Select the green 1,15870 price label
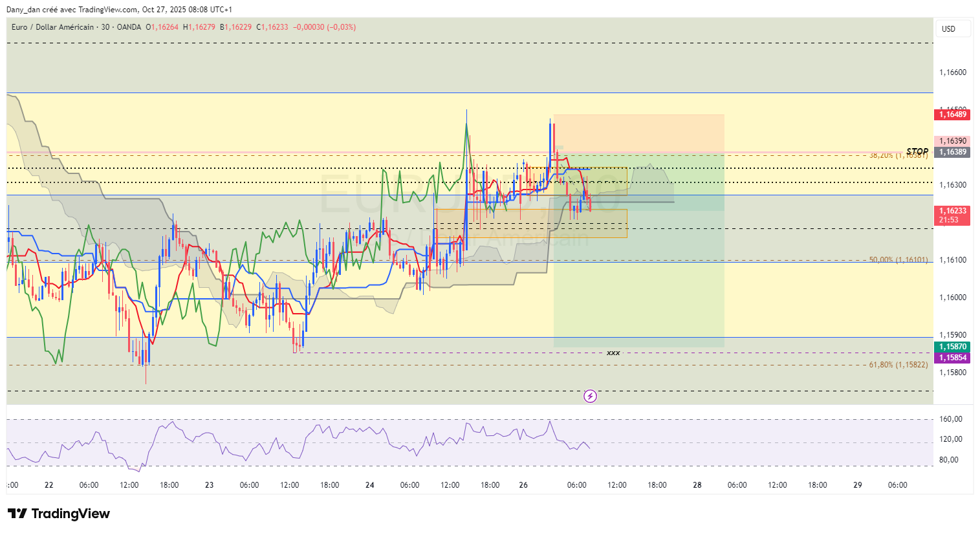980x533 pixels. 952,347
